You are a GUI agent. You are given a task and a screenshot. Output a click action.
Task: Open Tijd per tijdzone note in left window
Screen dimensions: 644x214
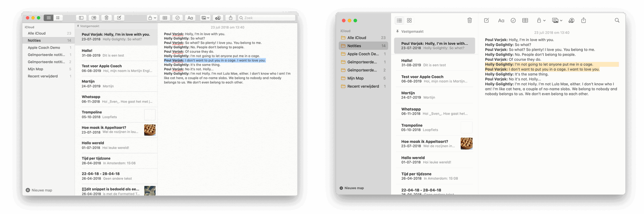pos(116,160)
